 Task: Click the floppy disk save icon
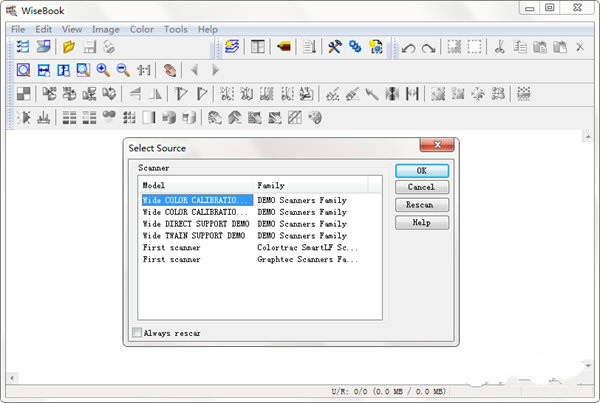click(89, 47)
